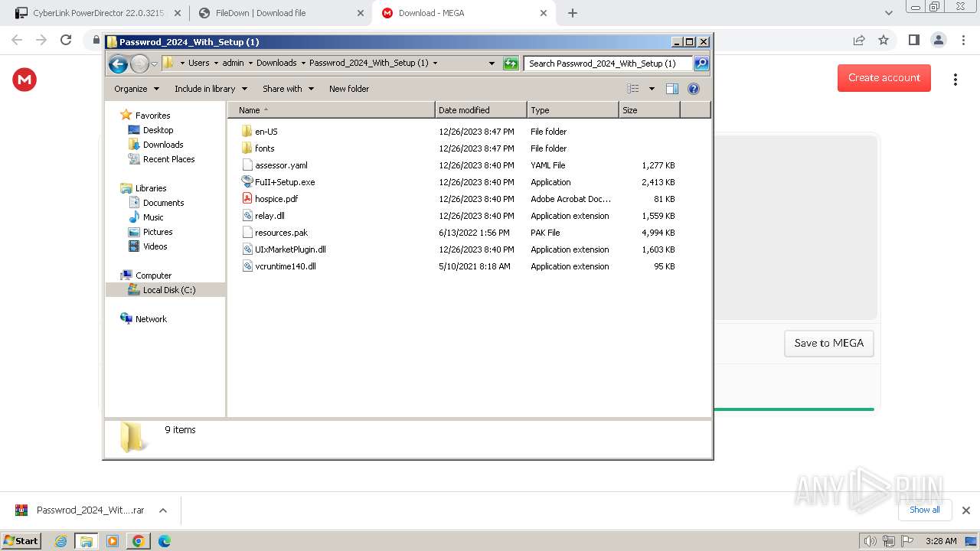Click the admin breadcrumb in address bar
Image resolution: width=980 pixels, height=551 pixels.
click(234, 63)
